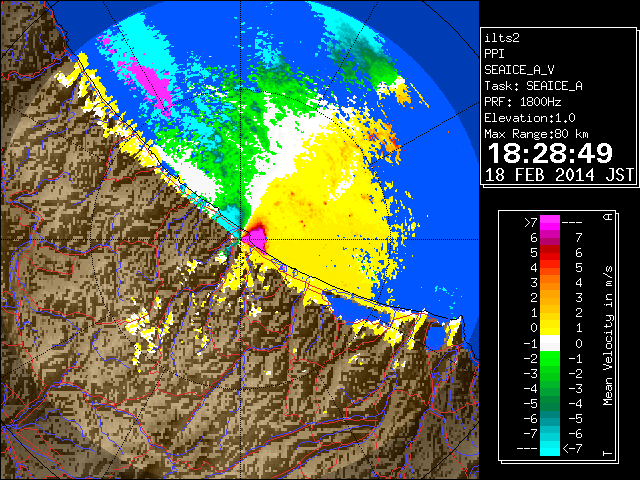Click the legend scale value -7 on left
Screen dimensions: 640x480
tap(531, 433)
